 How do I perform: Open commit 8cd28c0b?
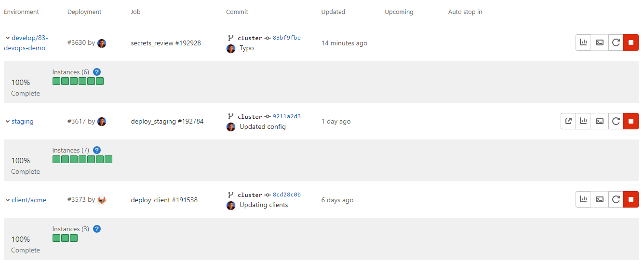click(x=286, y=195)
